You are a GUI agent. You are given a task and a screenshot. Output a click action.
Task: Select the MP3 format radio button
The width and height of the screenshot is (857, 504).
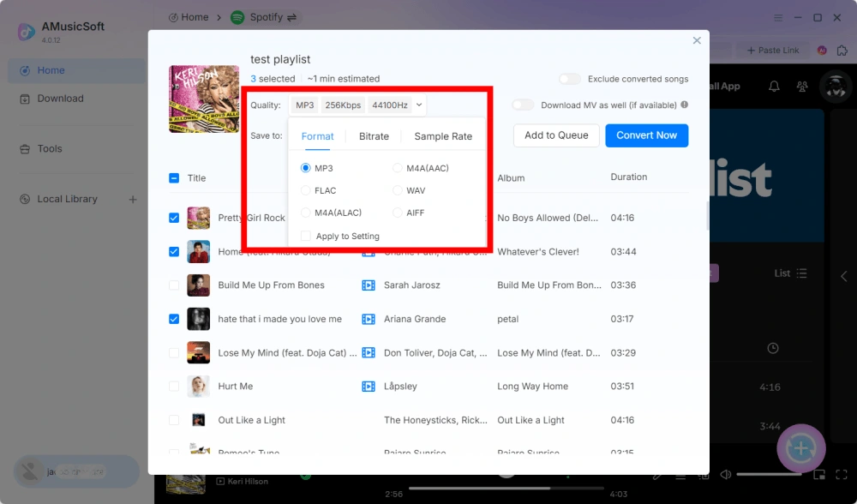click(x=306, y=168)
